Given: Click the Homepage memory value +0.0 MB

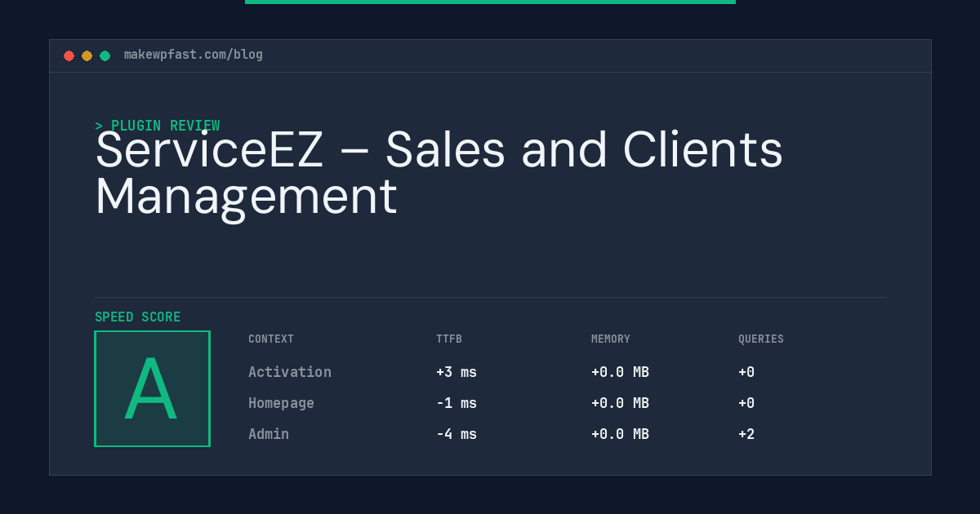Looking at the screenshot, I should 620,403.
